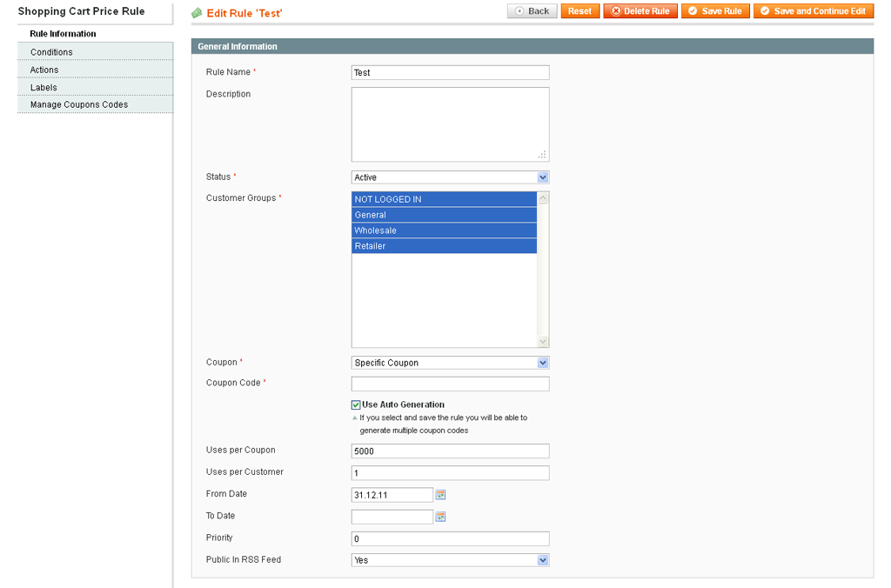
Task: Expand the Status dropdown
Action: (x=450, y=177)
